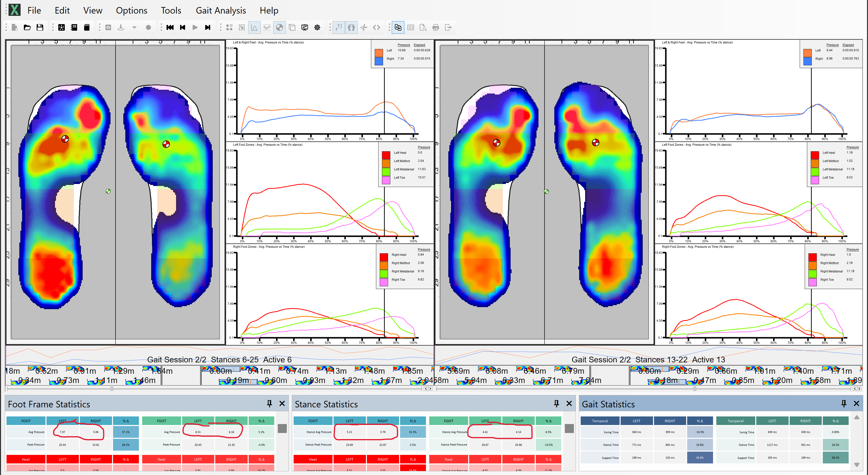
Task: Select the scissors trim tool
Action: [x=364, y=28]
